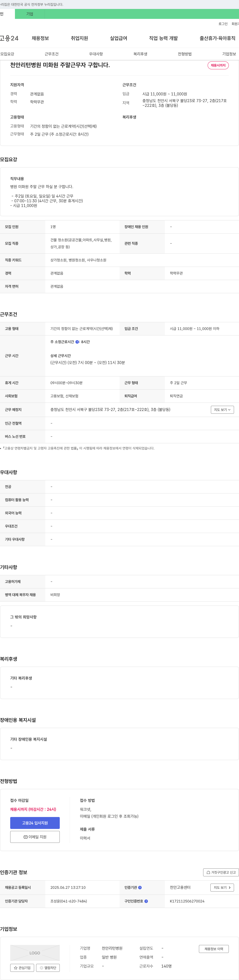
Task: Click the 고용24 logo
Action: pos(9,38)
